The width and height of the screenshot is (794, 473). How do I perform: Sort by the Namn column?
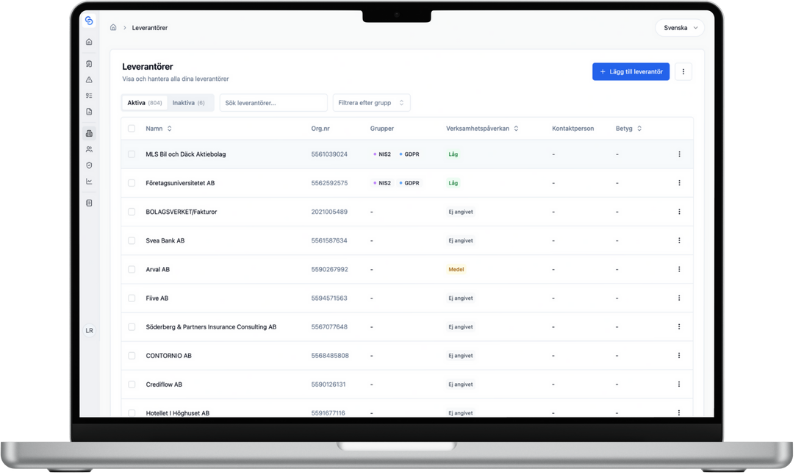click(158, 129)
